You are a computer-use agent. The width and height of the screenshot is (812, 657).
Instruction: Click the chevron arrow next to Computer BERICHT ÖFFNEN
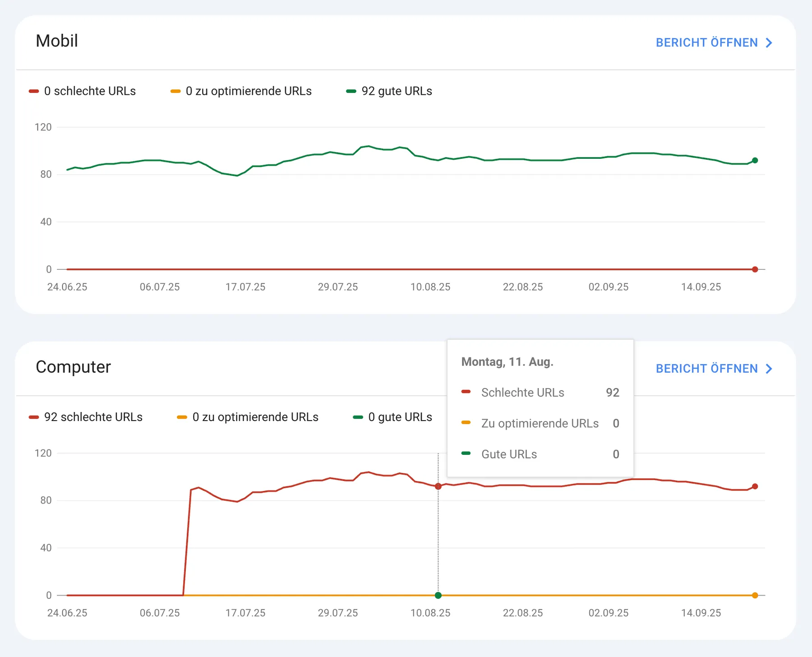pyautogui.click(x=769, y=369)
